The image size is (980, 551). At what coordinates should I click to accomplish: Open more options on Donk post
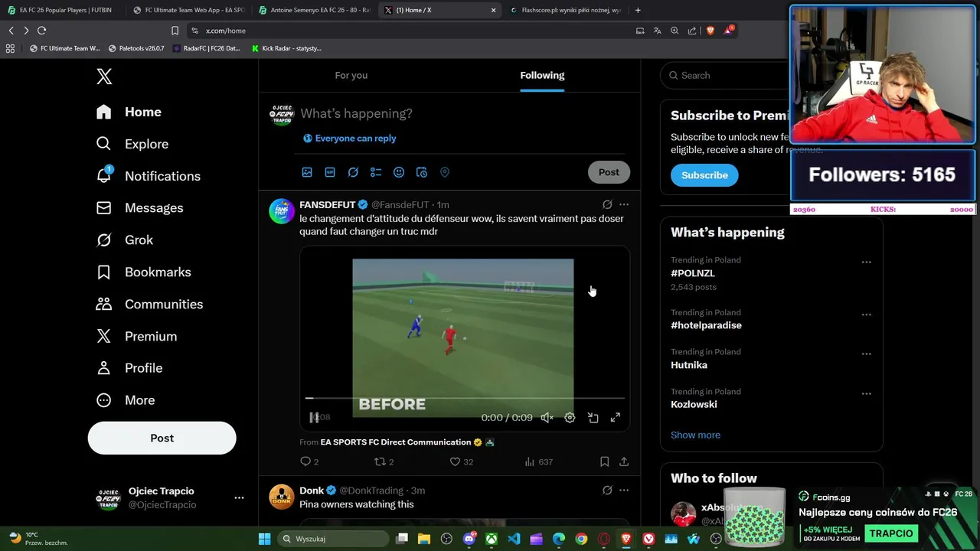tap(624, 490)
